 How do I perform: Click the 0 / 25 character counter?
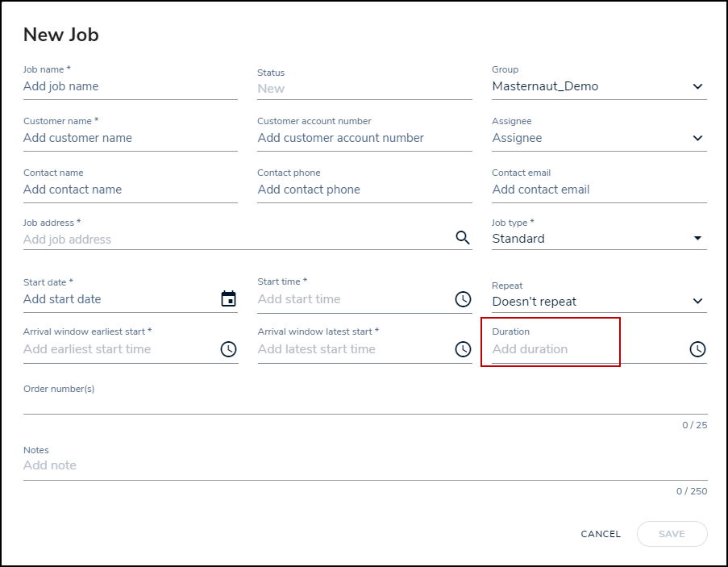[695, 425]
